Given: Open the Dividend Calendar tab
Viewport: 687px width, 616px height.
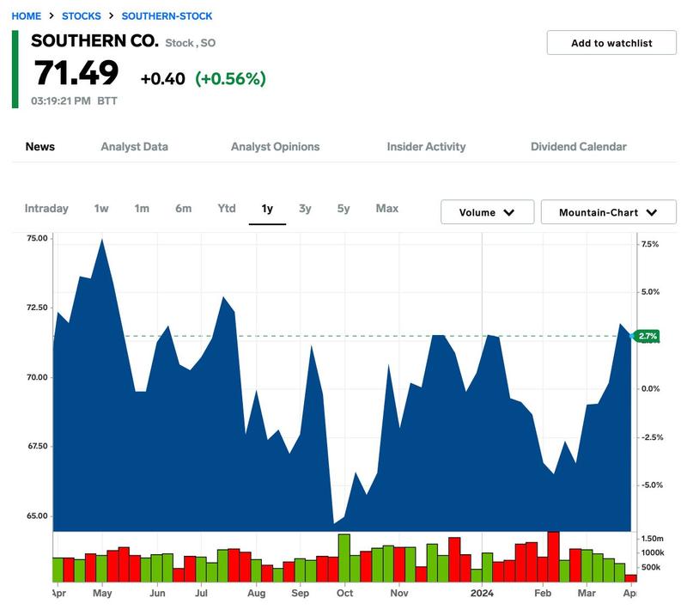Looking at the screenshot, I should (x=578, y=146).
